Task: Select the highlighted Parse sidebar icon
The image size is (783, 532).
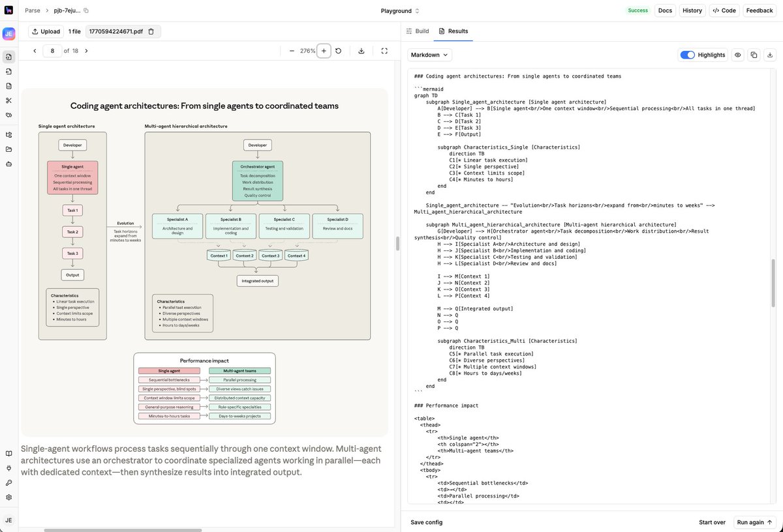Action: 8,57
